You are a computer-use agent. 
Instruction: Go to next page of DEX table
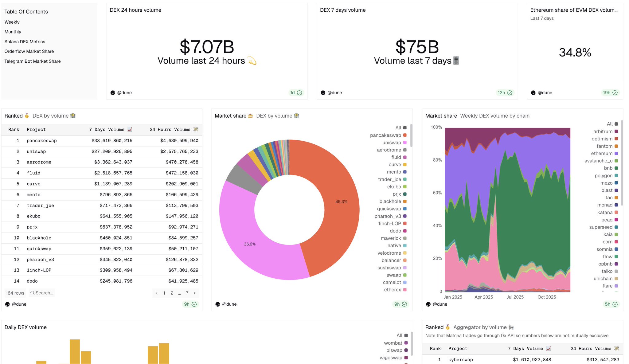pos(194,293)
